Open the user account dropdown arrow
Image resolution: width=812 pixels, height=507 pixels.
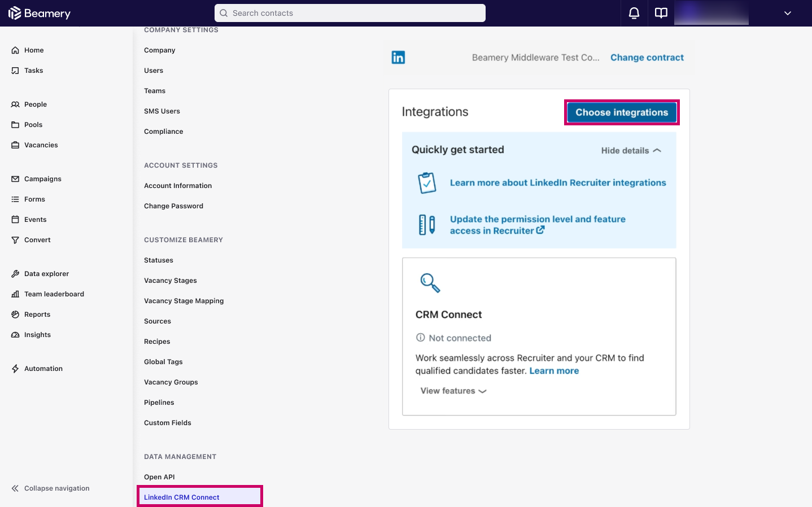(x=788, y=14)
